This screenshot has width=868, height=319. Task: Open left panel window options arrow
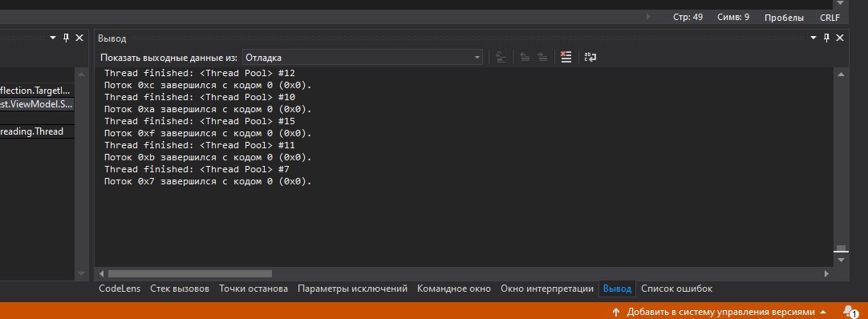53,38
